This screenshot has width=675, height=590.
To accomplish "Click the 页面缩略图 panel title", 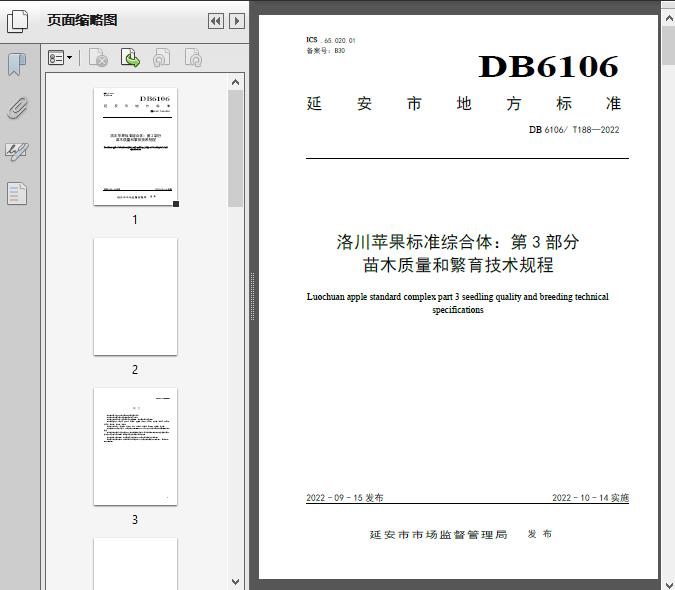I will coord(82,20).
